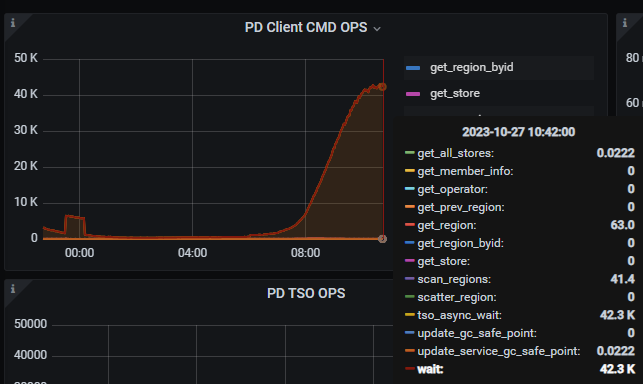Screen dimensions: 643x384
Task: Click the scan_regions tooltip row
Action: point(520,279)
